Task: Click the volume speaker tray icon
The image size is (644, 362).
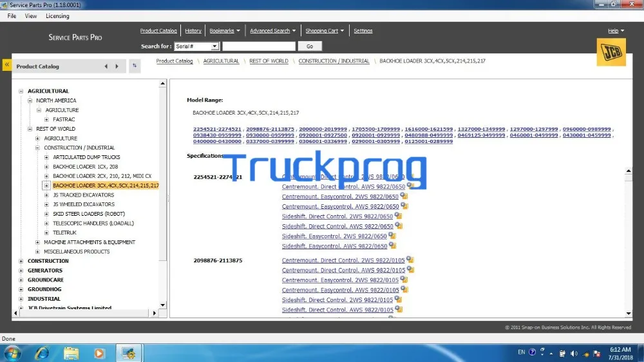Action: (x=574, y=354)
